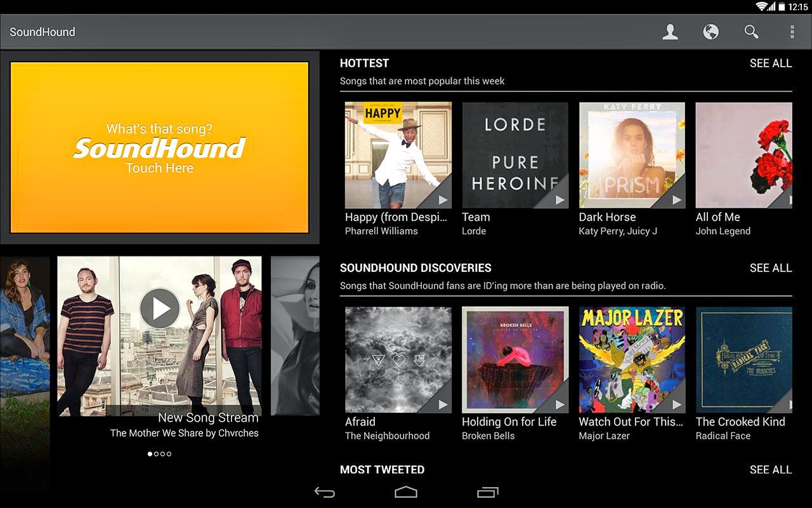Screen dimensions: 812x508
Task: Tap the battery status icon
Action: coord(782,6)
